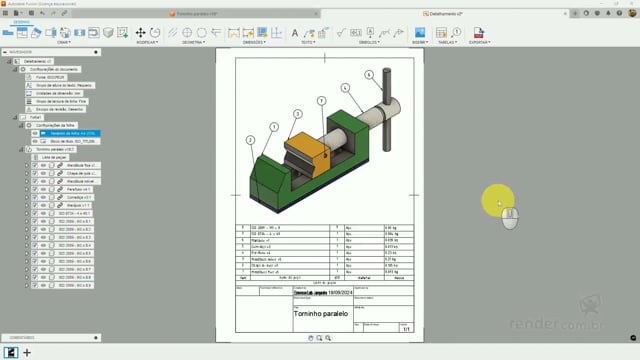Click the 3D cube icon in Criar group

coord(108,33)
